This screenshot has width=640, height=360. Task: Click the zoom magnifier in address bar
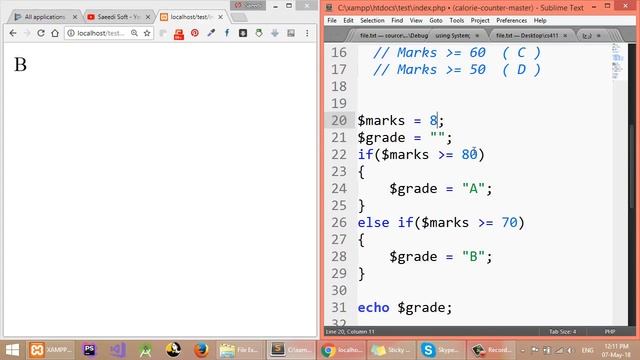pos(134,33)
